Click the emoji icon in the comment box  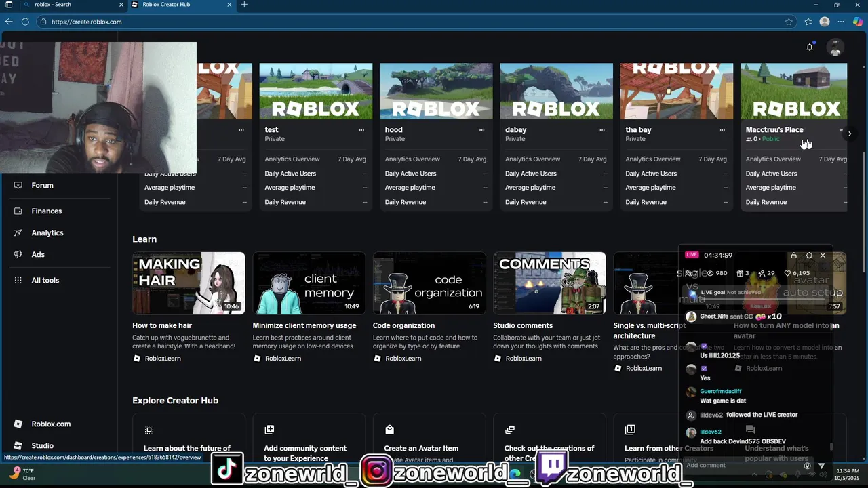(807, 466)
